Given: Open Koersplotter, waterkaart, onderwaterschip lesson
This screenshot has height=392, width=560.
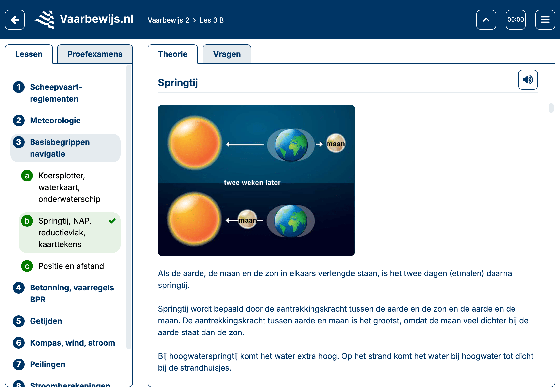Looking at the screenshot, I should click(69, 187).
